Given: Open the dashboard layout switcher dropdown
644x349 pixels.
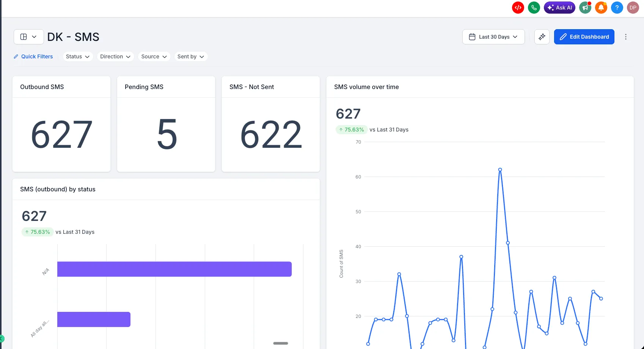Looking at the screenshot, I should click(29, 37).
